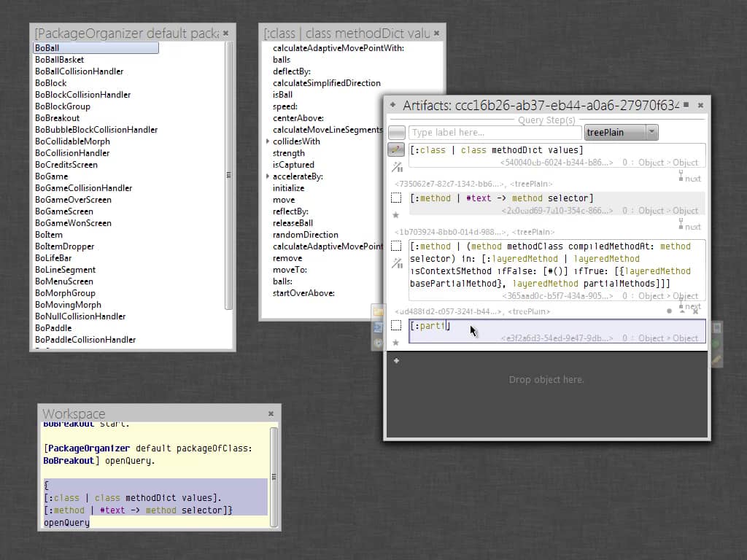Open the treePlain dropdown
This screenshot has height=560, width=747.
click(x=622, y=132)
